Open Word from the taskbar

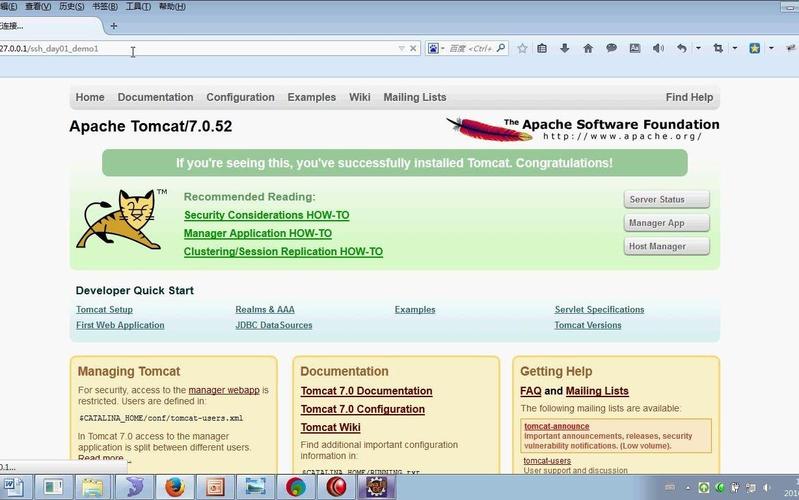[15, 487]
